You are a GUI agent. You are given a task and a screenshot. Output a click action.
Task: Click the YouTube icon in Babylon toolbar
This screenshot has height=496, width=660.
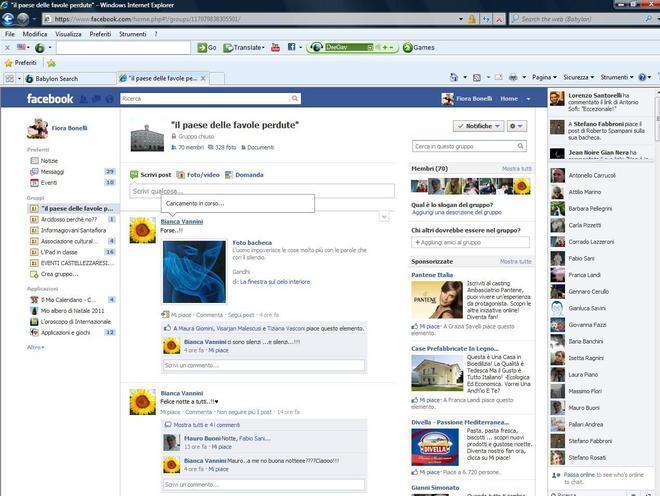pyautogui.click(x=275, y=48)
